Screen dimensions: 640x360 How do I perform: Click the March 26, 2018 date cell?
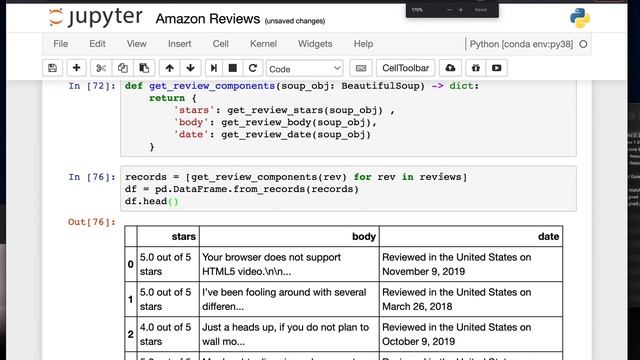471,299
